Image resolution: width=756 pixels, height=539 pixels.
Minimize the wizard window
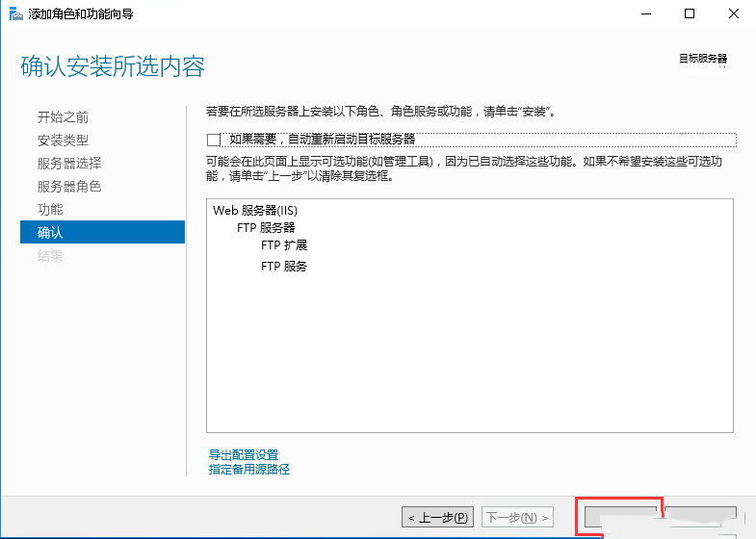pos(646,14)
